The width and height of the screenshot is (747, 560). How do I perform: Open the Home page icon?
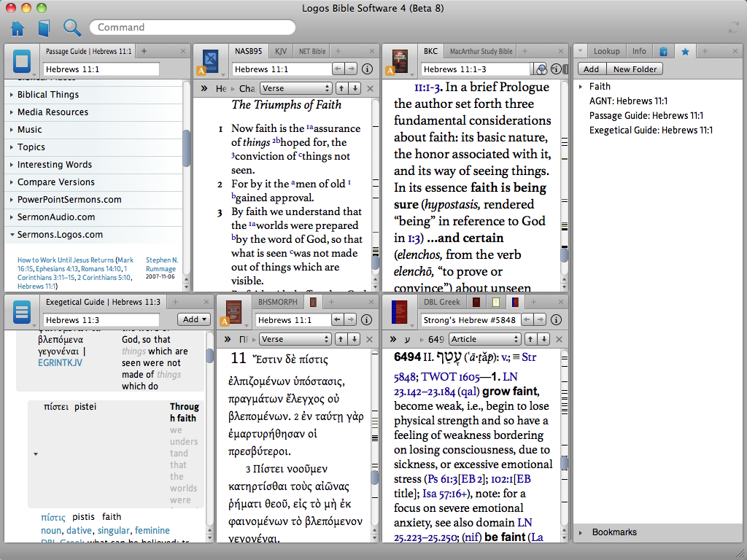(x=18, y=28)
